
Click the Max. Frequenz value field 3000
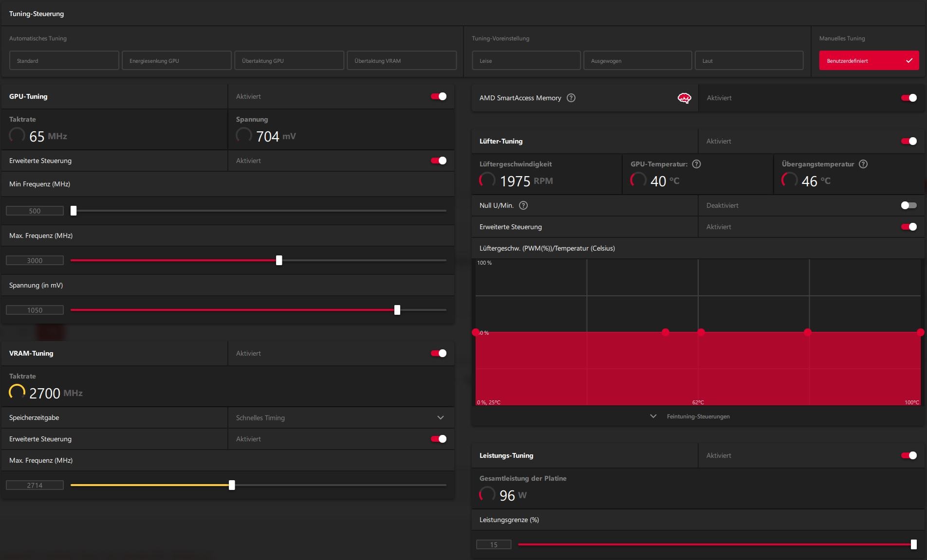click(x=35, y=260)
